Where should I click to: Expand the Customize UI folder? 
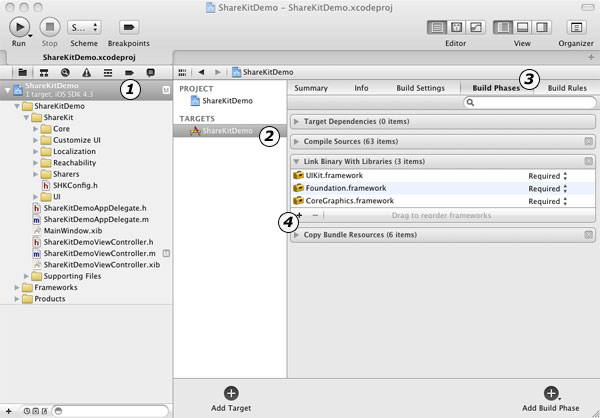(36, 140)
